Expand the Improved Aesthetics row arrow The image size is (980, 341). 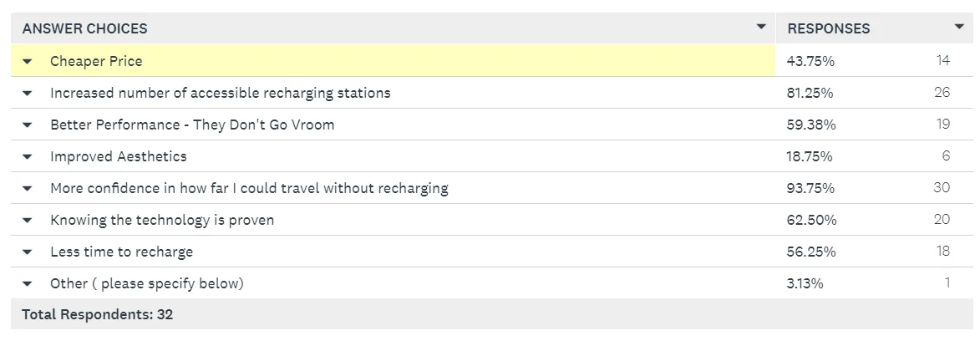pyautogui.click(x=27, y=157)
